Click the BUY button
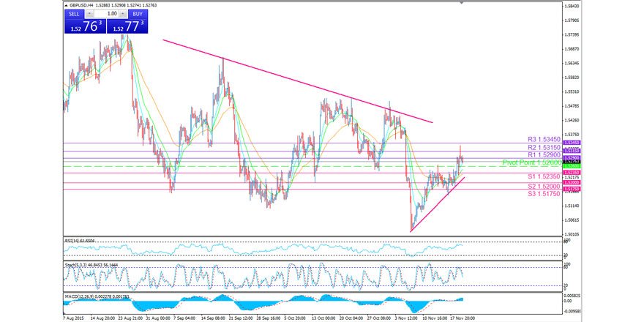This screenshot has width=644, height=322. [x=138, y=14]
